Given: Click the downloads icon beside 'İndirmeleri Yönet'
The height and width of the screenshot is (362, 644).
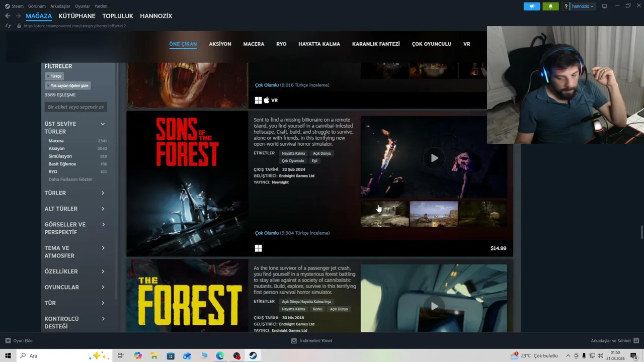Looking at the screenshot, I should pos(294,341).
